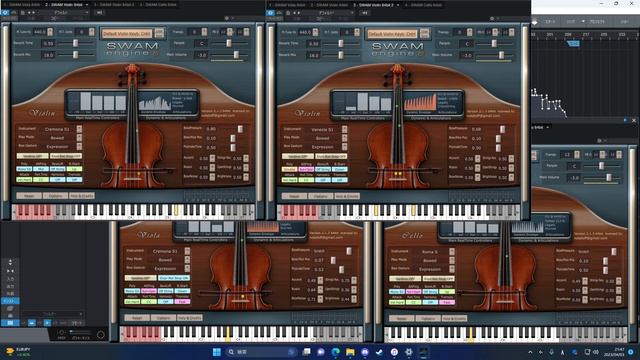Open Windows Start menu
The height and width of the screenshot is (360, 640).
217,352
